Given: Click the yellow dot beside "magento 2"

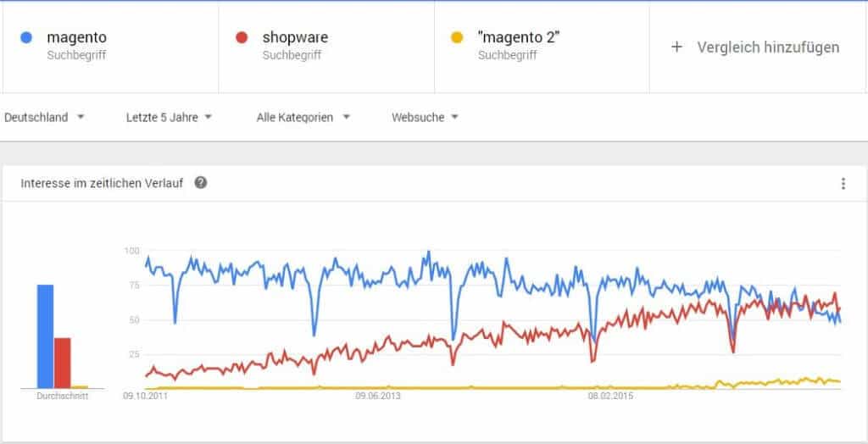Looking at the screenshot, I should coord(457,38).
